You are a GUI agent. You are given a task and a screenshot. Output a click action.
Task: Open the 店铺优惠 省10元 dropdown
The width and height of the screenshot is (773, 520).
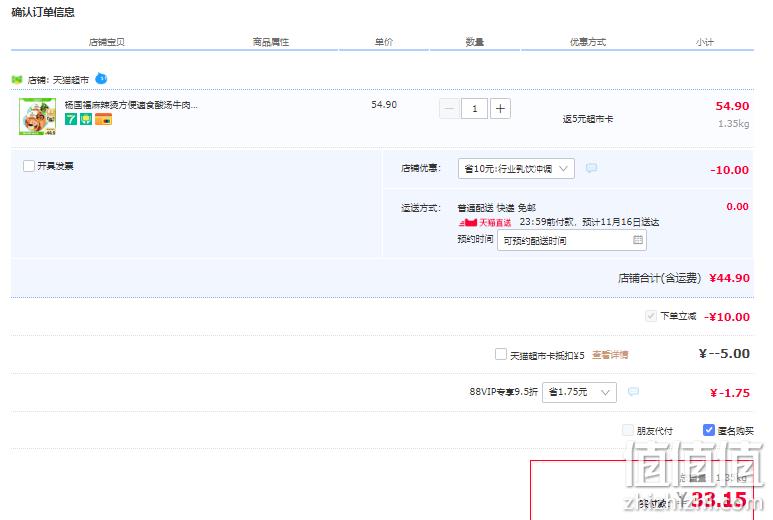click(516, 169)
